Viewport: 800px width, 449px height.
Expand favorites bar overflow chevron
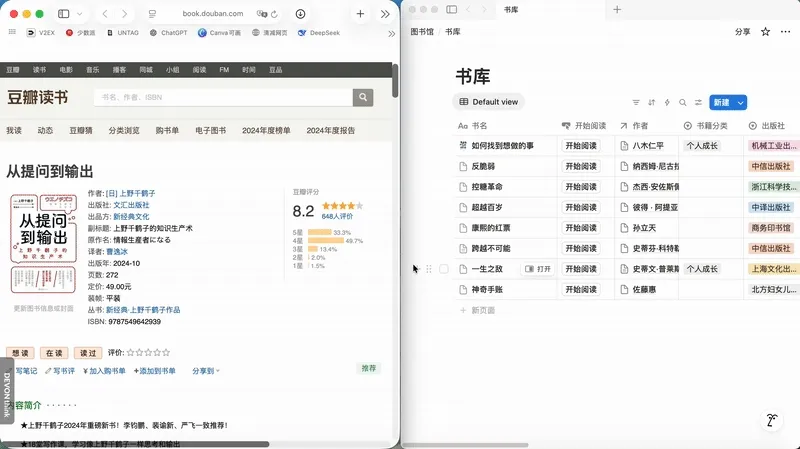click(x=391, y=34)
